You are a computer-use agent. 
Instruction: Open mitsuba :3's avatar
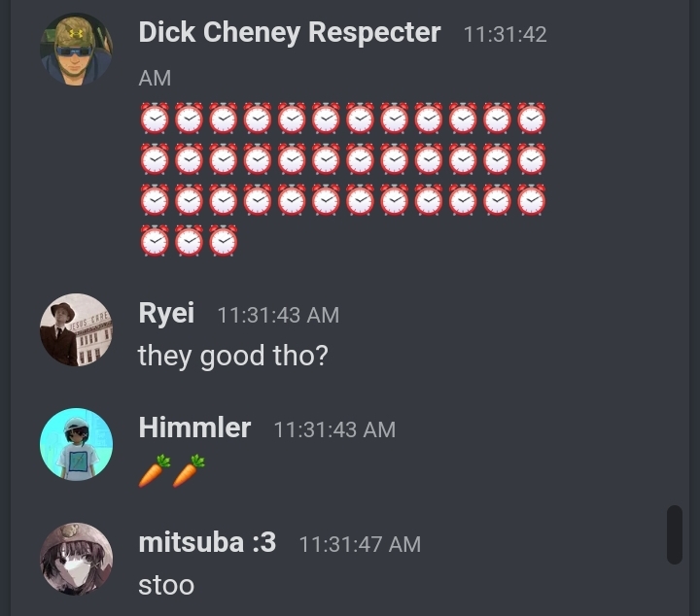(77, 559)
